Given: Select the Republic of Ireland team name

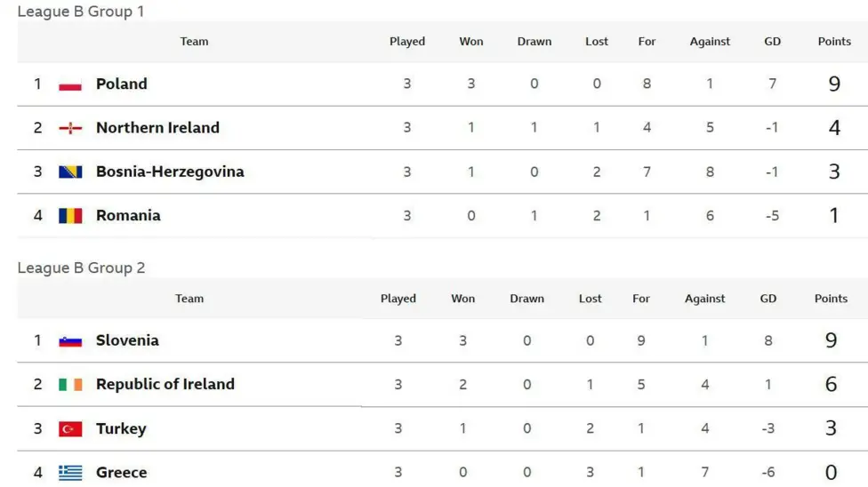Looking at the screenshot, I should pyautogui.click(x=165, y=384).
